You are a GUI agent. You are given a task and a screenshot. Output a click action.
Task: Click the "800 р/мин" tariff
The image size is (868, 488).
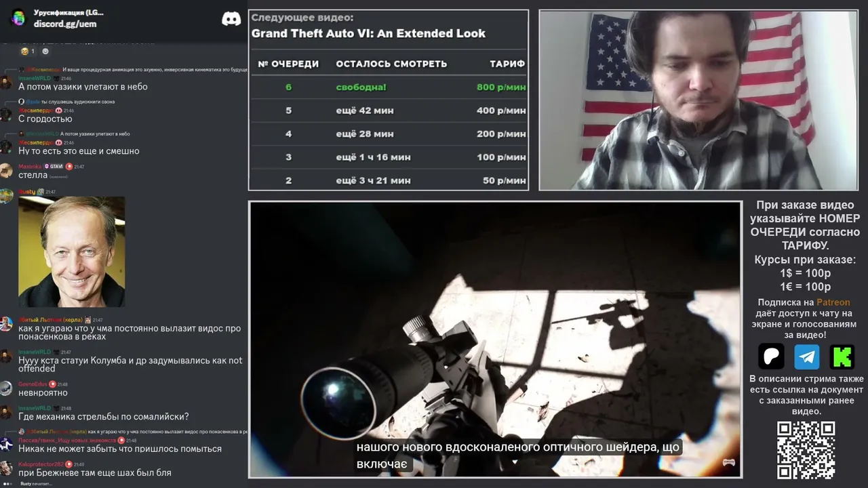501,87
